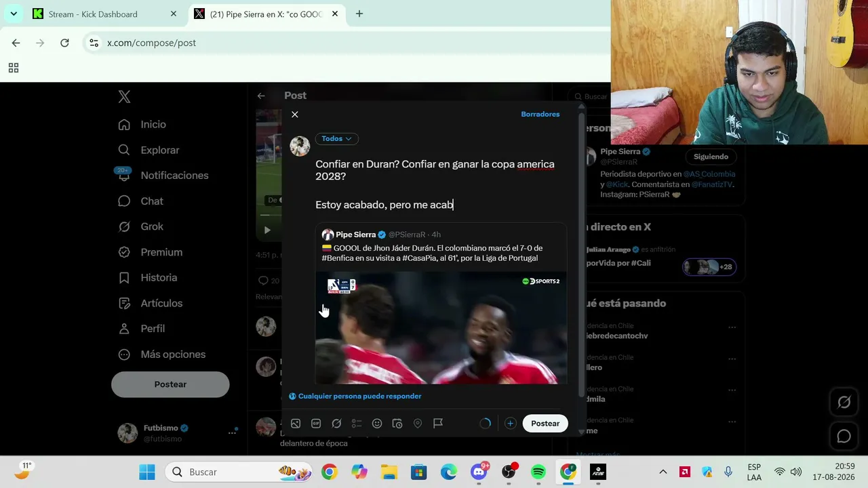The height and width of the screenshot is (488, 868).
Task: Open the browser tab search dropdown
Action: point(14,14)
